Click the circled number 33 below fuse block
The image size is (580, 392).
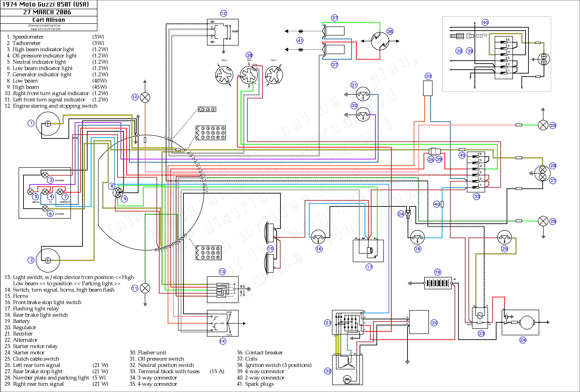pyautogui.click(x=477, y=196)
